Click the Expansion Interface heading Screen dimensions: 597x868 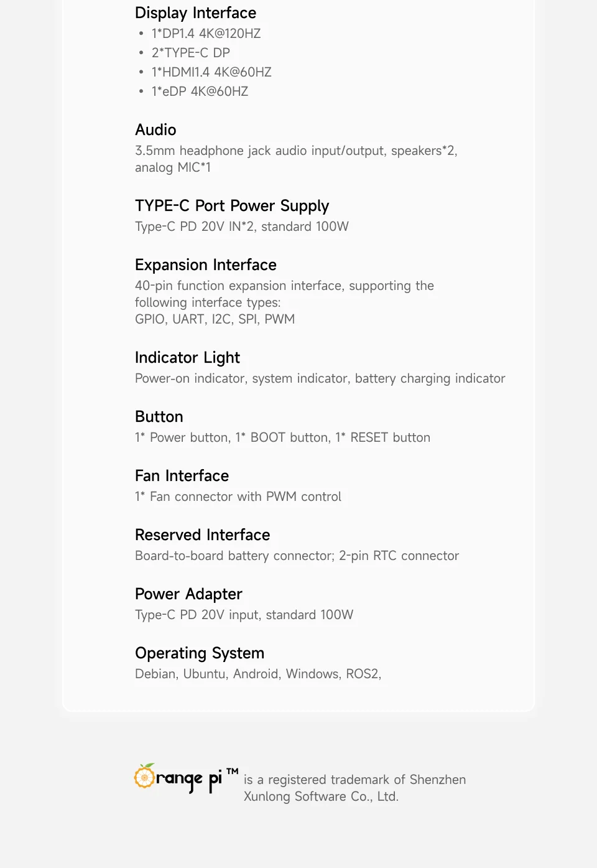206,265
